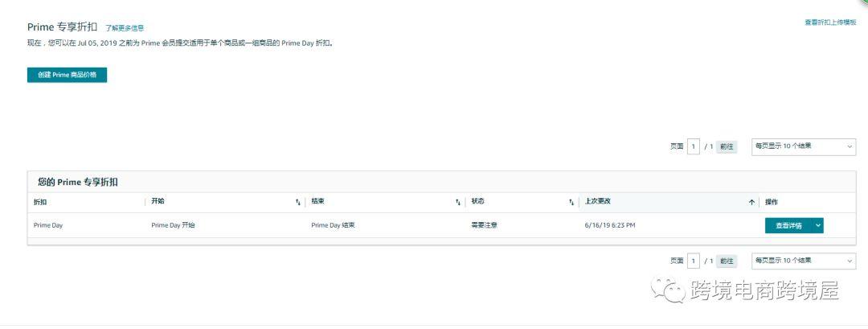Open bottom 每页显示 10 个结果 dropdown

(x=804, y=261)
